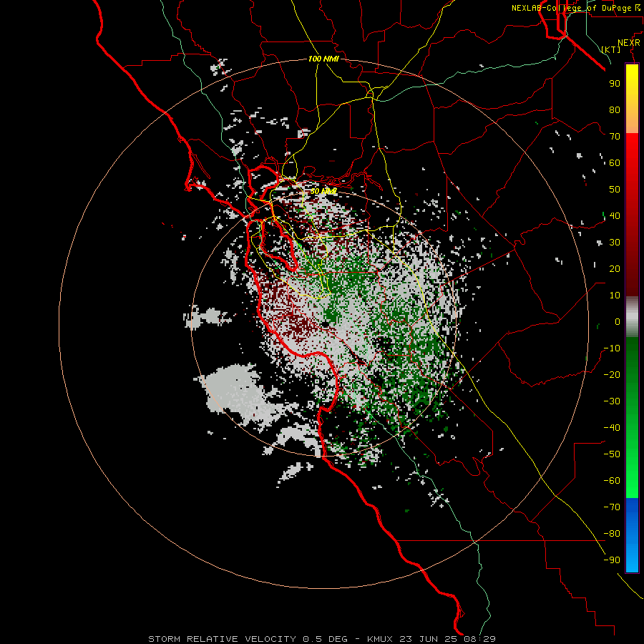Click the color scale value -70
The width and height of the screenshot is (644, 644).
[612, 507]
